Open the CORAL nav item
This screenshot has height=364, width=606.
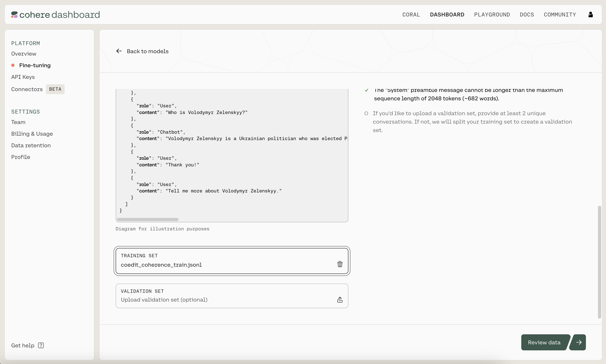click(x=411, y=15)
